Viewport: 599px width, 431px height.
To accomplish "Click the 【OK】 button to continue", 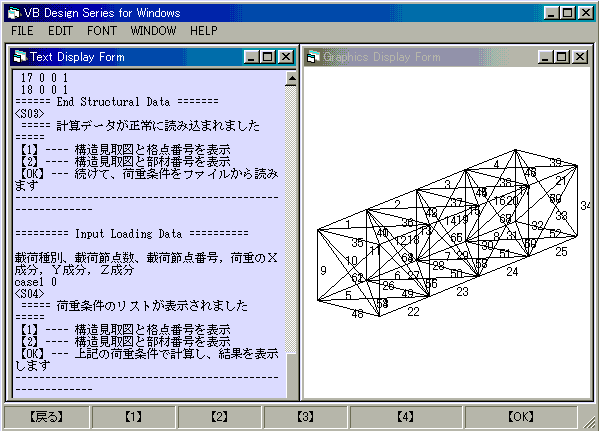I will pos(521,417).
